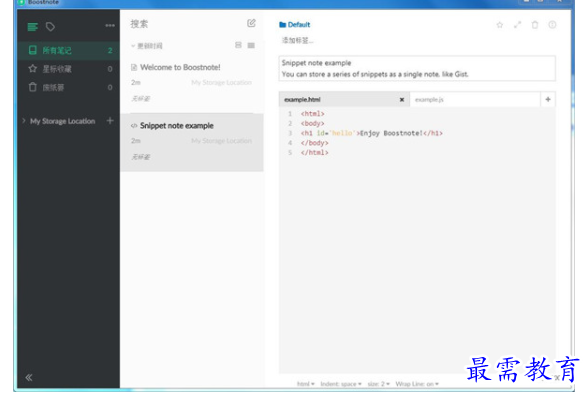The image size is (588, 401).
Task: Open the html syntax mode dropdown
Action: (306, 384)
